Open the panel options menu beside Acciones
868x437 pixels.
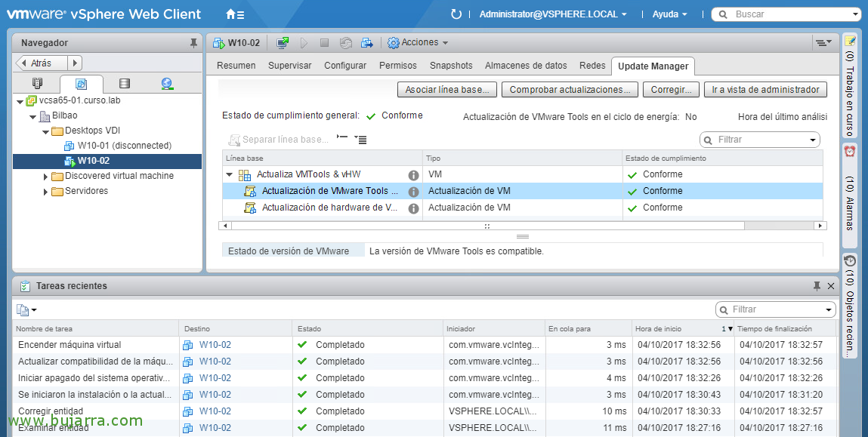[823, 42]
